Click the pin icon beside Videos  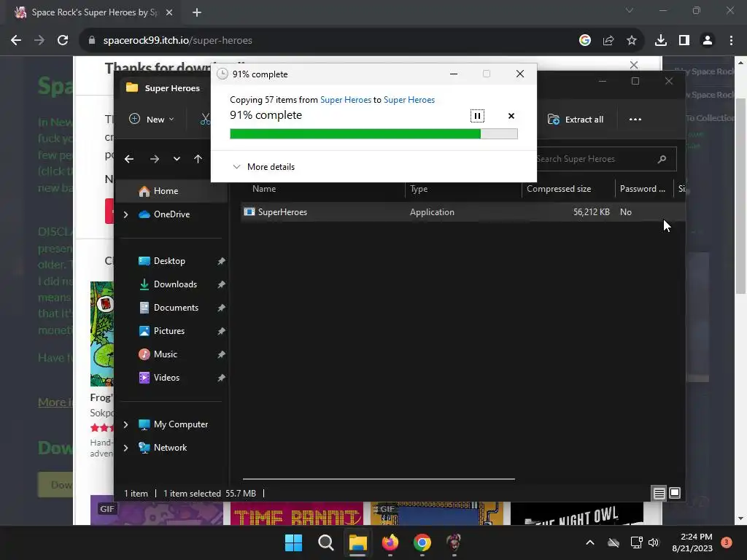click(x=221, y=378)
